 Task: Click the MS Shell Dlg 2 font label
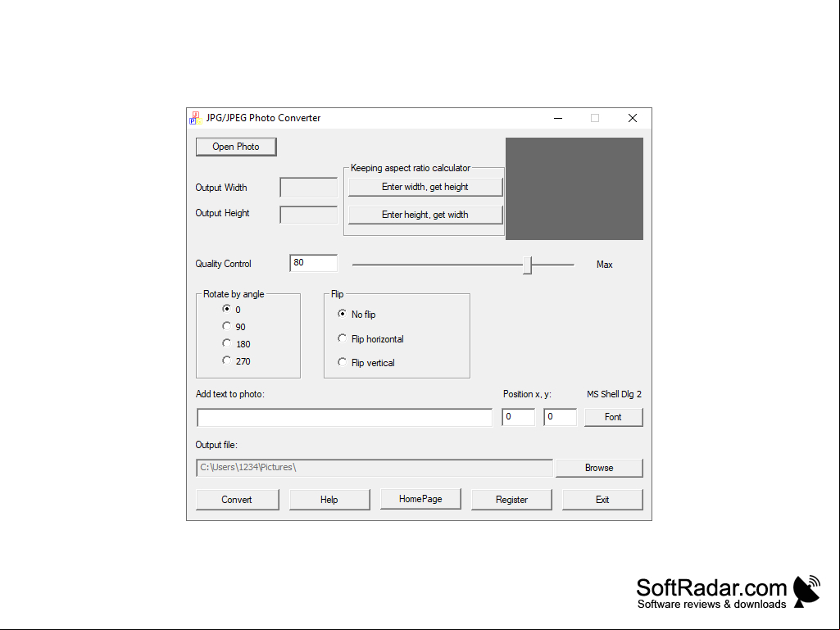(x=614, y=394)
